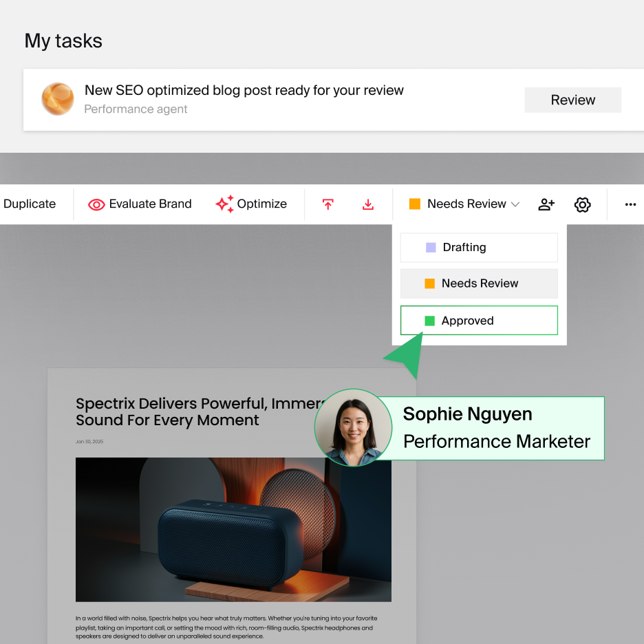644x644 pixels.
Task: Click the publish upload arrow icon
Action: [328, 204]
